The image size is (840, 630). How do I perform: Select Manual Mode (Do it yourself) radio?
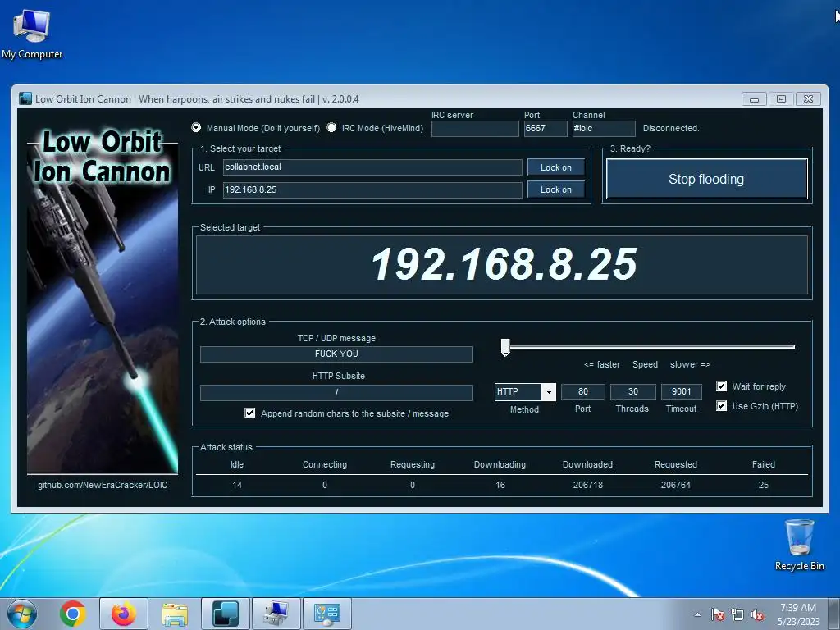coord(196,127)
